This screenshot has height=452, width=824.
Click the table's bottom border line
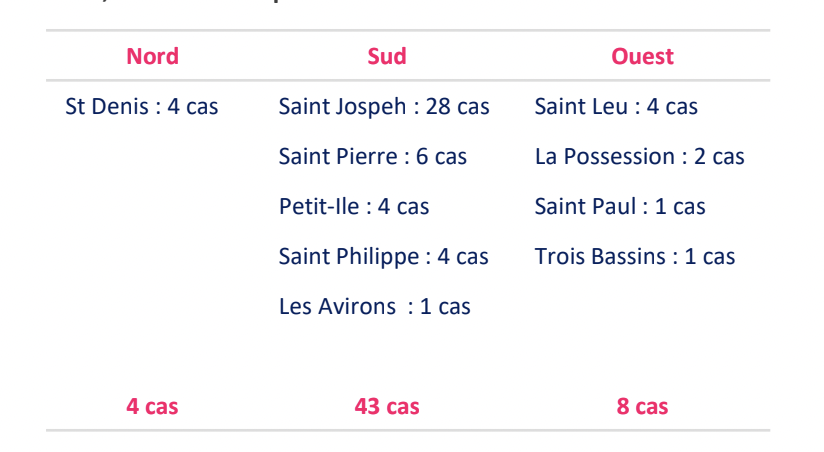(408, 431)
